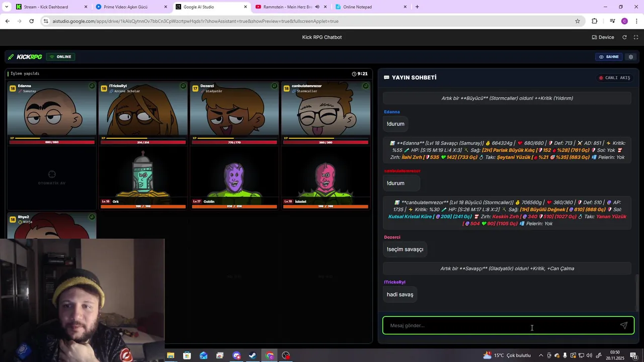Open OBS Studio from taskbar

[286, 355]
